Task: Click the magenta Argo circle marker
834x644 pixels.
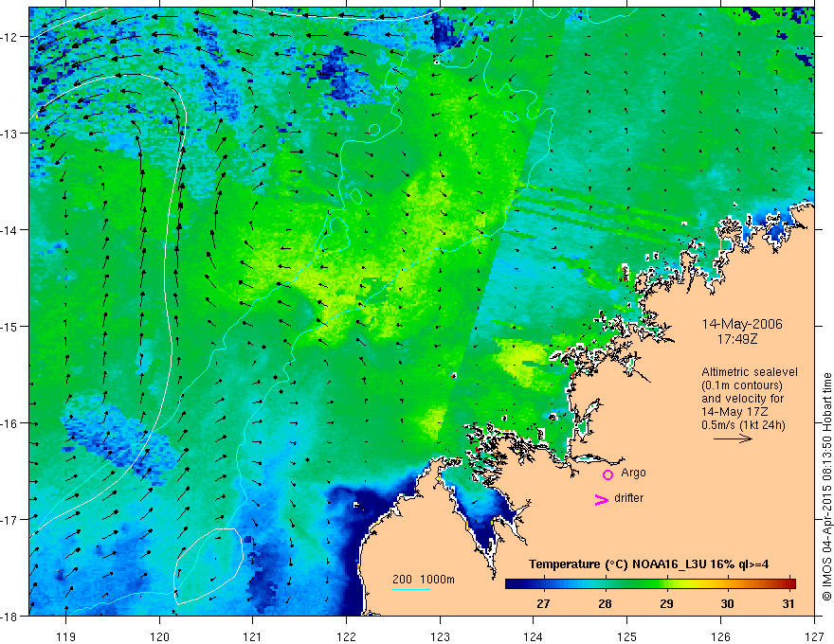Action: pyautogui.click(x=607, y=474)
